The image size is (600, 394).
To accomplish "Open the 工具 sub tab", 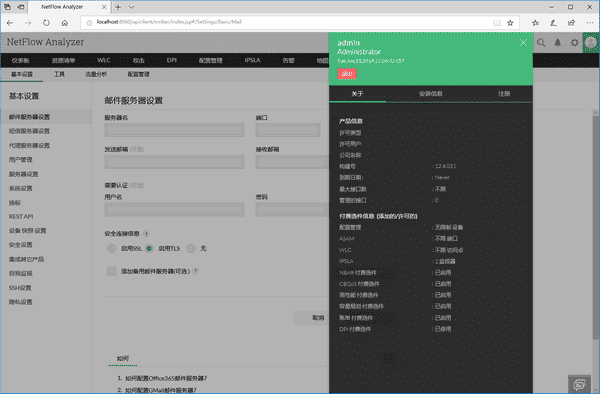I will 59,74.
